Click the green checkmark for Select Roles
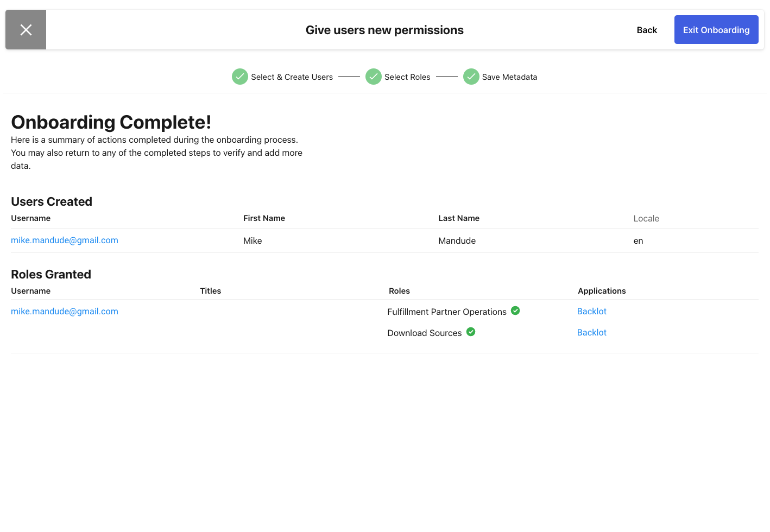The image size is (770, 532). coord(374,77)
